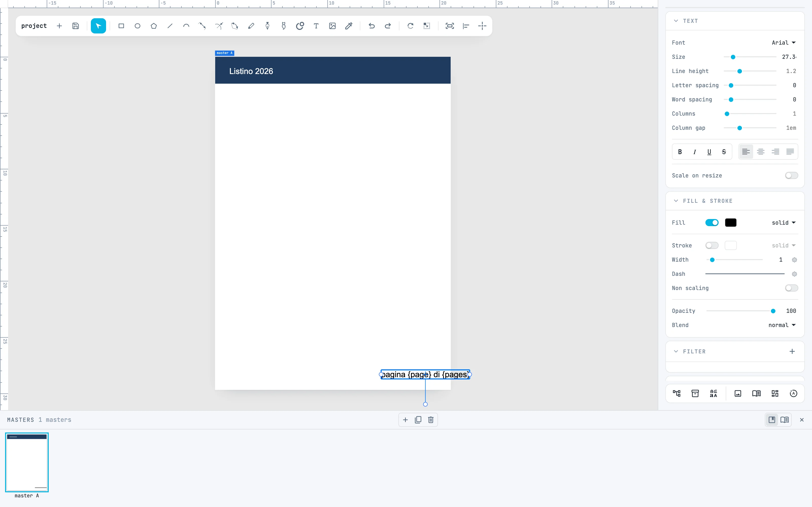Select the Ellipse tool
This screenshot has height=507, width=812.
pyautogui.click(x=137, y=26)
